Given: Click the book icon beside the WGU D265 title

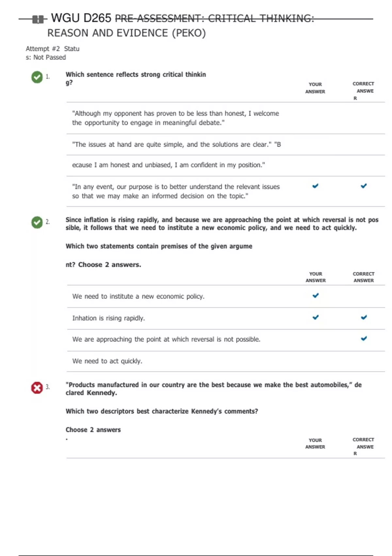Looking at the screenshot, I should pyautogui.click(x=38, y=19).
